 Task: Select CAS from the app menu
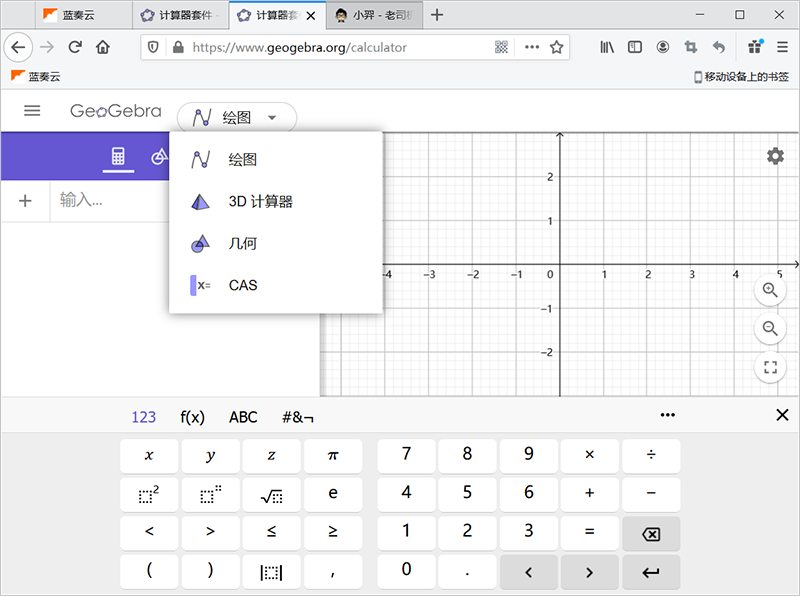(x=242, y=285)
